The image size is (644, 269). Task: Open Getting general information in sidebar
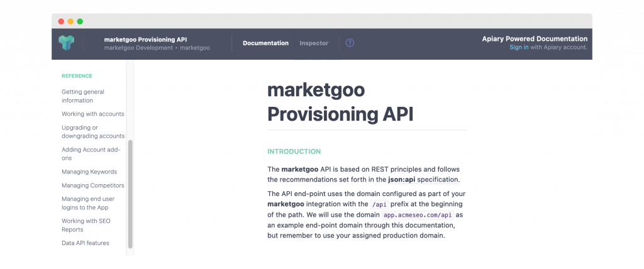(x=83, y=96)
